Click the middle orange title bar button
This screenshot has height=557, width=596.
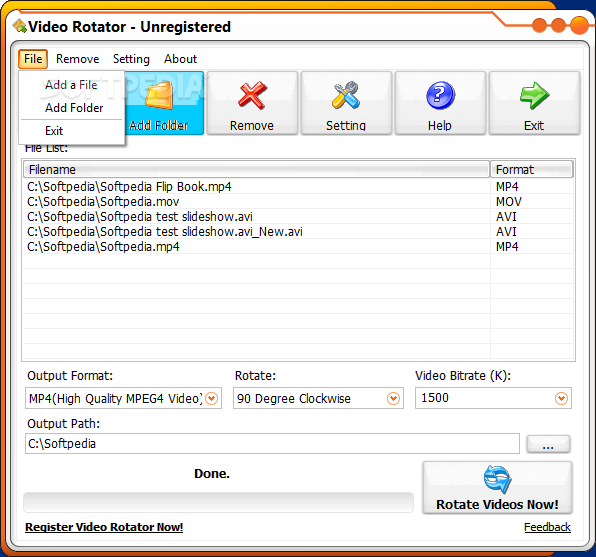coord(558,25)
